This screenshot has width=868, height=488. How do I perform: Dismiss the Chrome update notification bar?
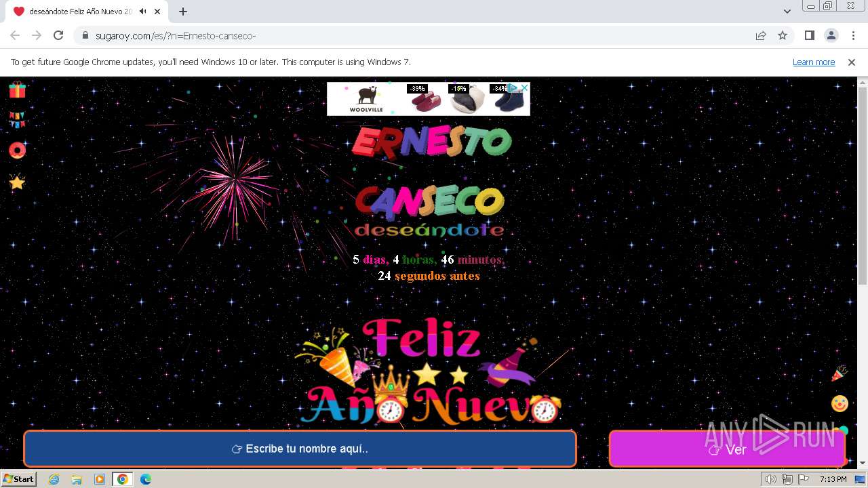[852, 62]
